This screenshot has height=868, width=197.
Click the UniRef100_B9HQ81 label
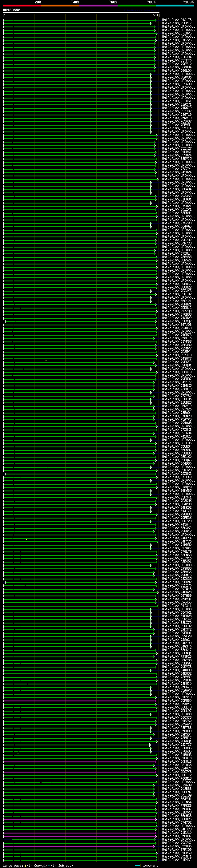coord(176,365)
